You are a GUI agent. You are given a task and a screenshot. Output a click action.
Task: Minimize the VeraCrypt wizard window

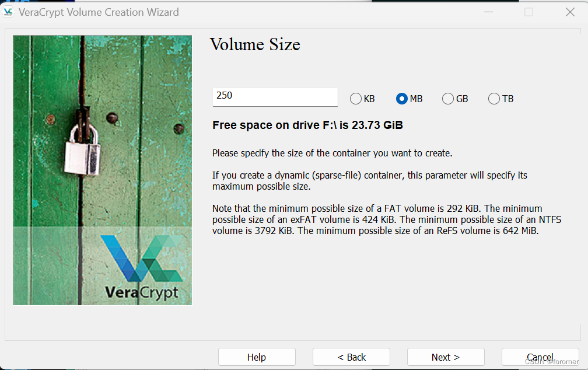[x=488, y=12]
